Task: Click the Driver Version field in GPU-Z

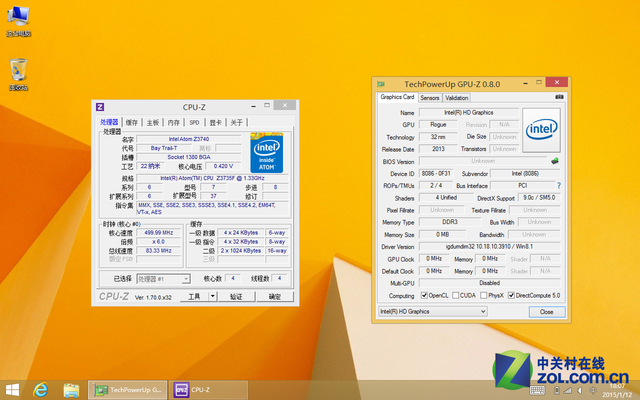Action: point(489,247)
